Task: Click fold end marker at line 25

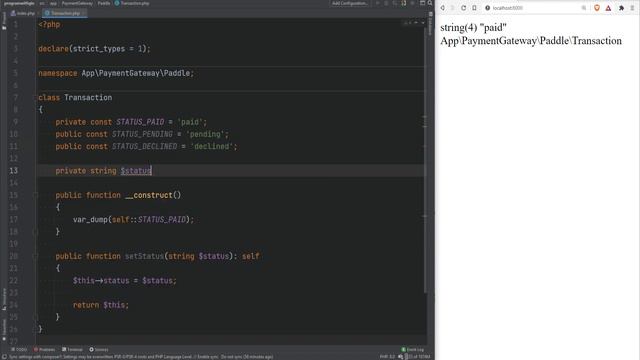Action: point(36,317)
